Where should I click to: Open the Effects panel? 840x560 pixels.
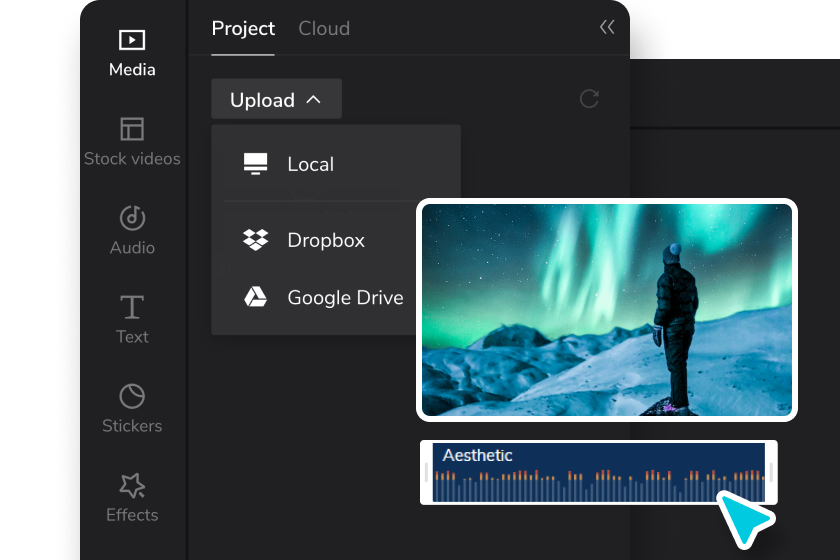click(132, 498)
